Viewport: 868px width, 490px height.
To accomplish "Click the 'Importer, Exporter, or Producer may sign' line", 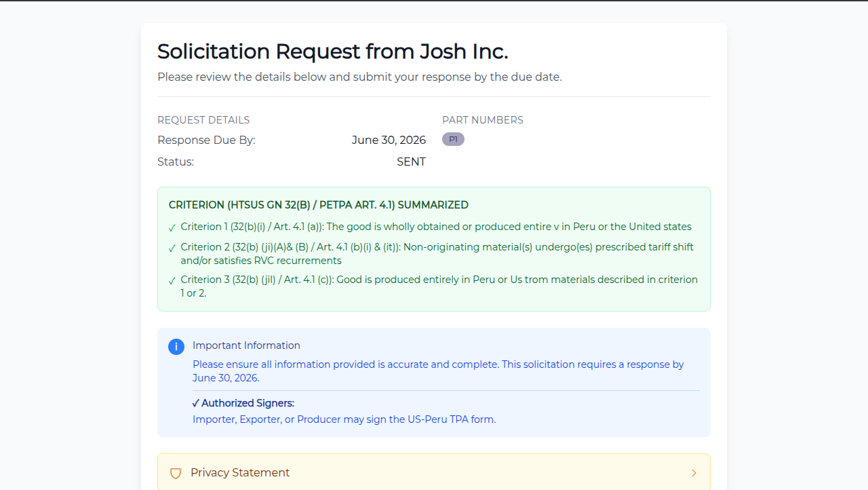I will click(344, 419).
